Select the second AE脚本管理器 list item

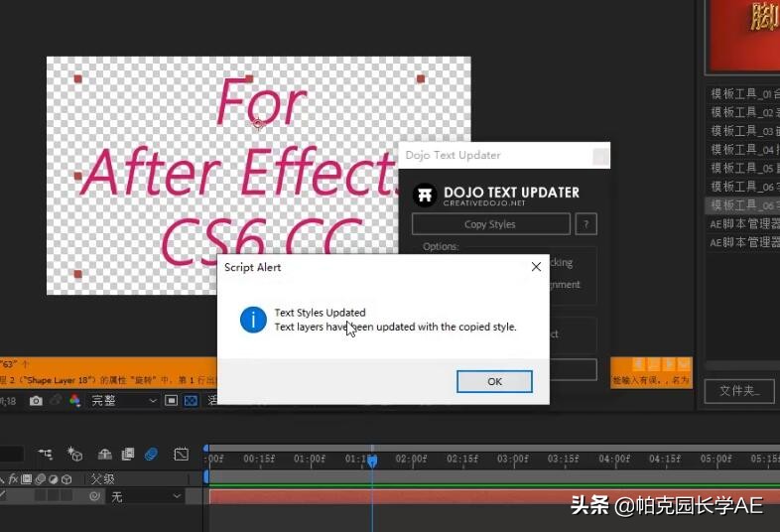[744, 242]
